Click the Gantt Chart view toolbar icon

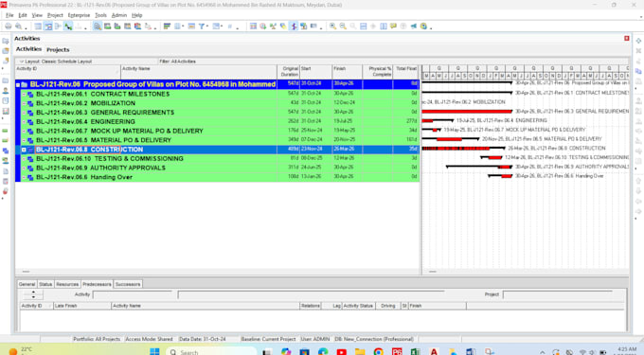click(48, 27)
